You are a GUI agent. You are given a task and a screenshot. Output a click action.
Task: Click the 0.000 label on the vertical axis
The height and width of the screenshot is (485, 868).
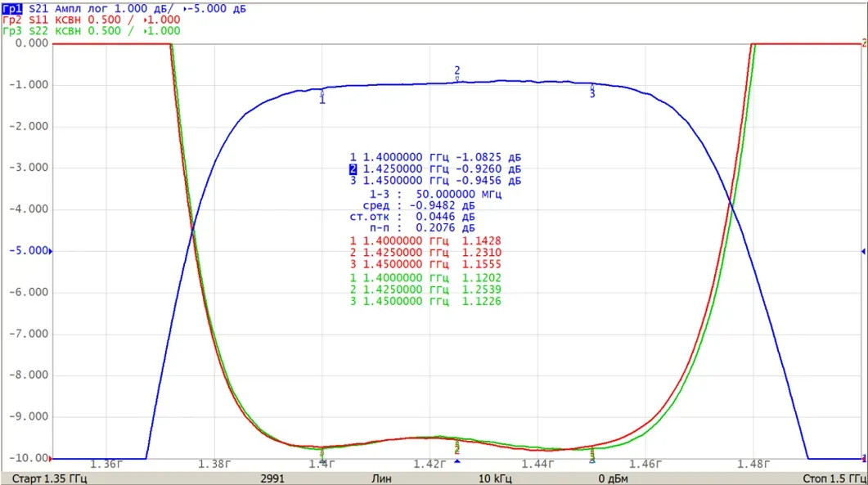[x=32, y=43]
